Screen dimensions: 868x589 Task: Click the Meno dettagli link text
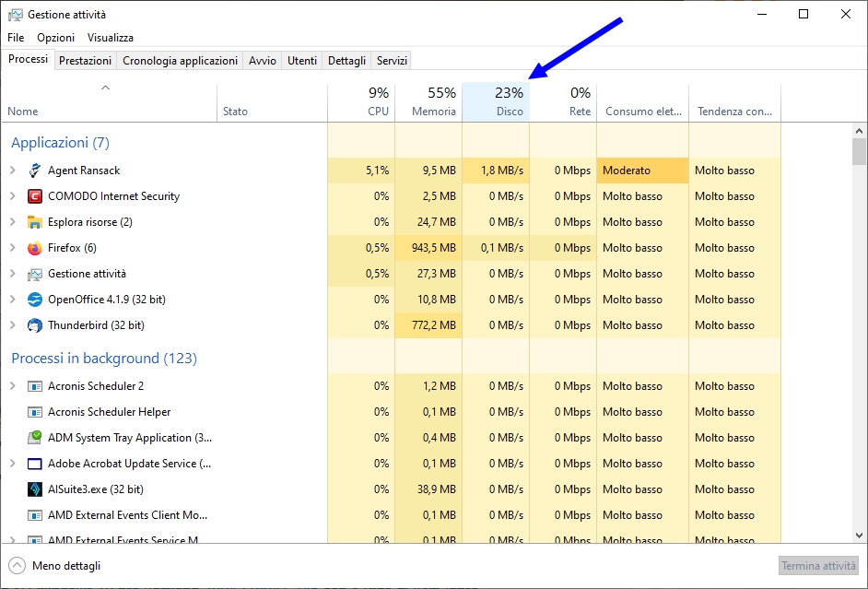tap(66, 566)
